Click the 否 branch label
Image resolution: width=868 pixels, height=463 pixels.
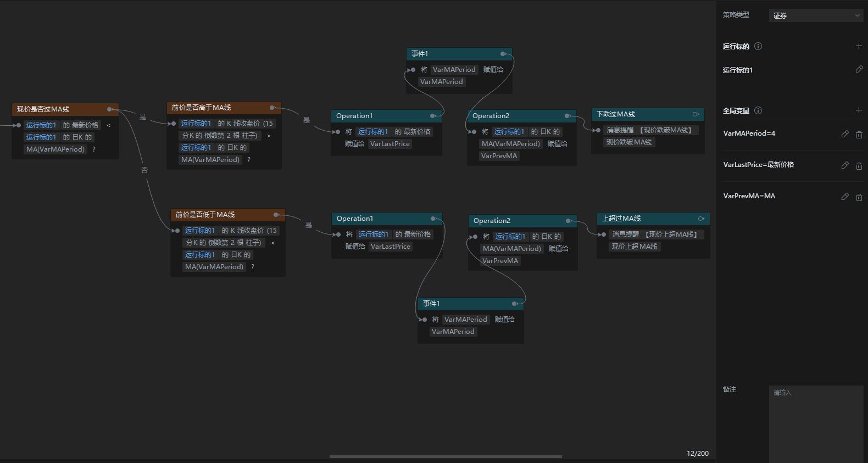[144, 170]
